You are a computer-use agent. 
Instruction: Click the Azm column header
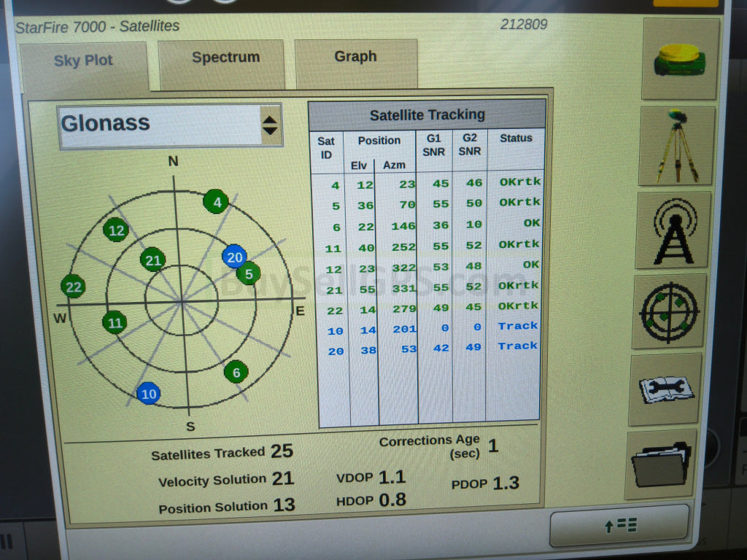coord(394,166)
